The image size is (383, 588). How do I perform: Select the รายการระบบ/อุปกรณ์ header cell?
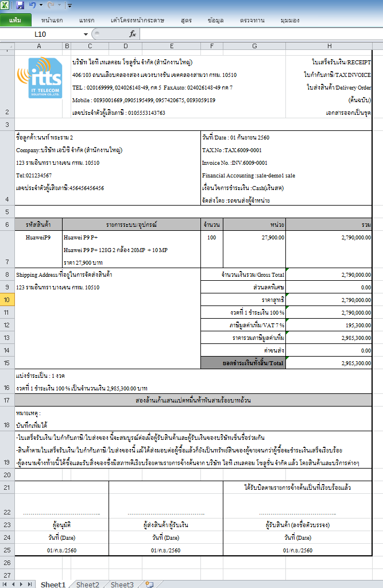click(131, 225)
